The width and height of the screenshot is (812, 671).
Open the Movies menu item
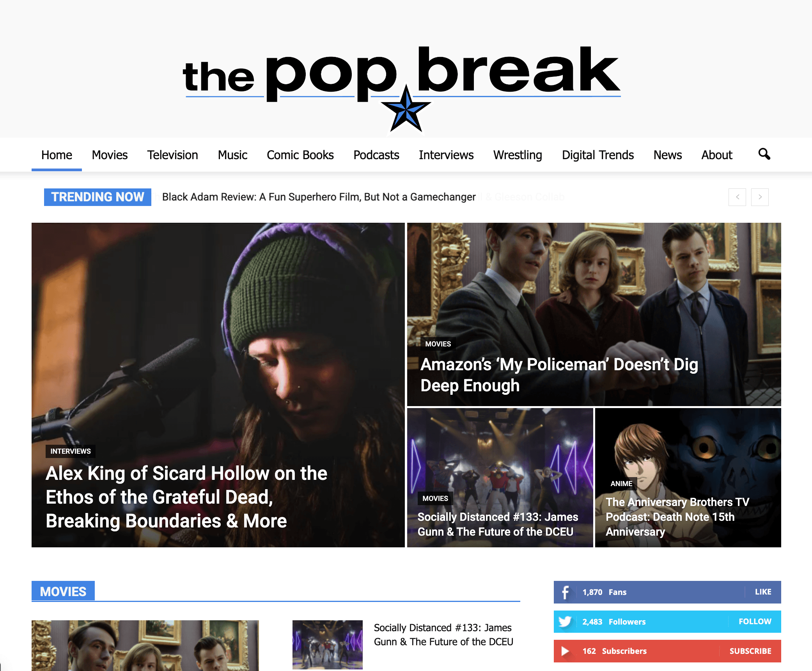pyautogui.click(x=110, y=155)
